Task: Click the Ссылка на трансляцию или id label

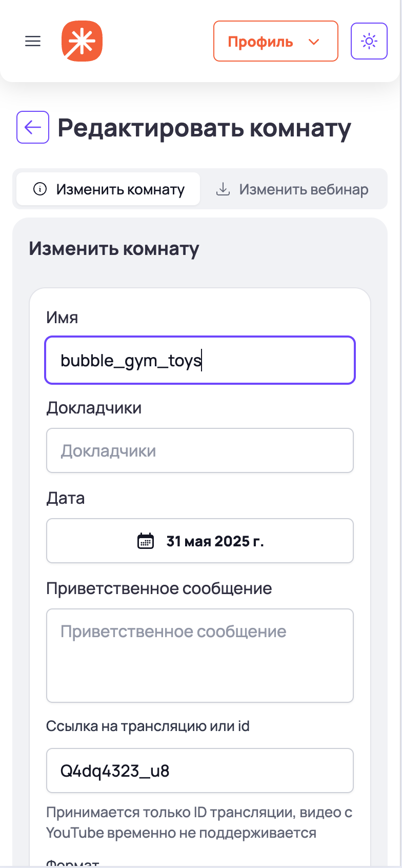Action: [148, 726]
